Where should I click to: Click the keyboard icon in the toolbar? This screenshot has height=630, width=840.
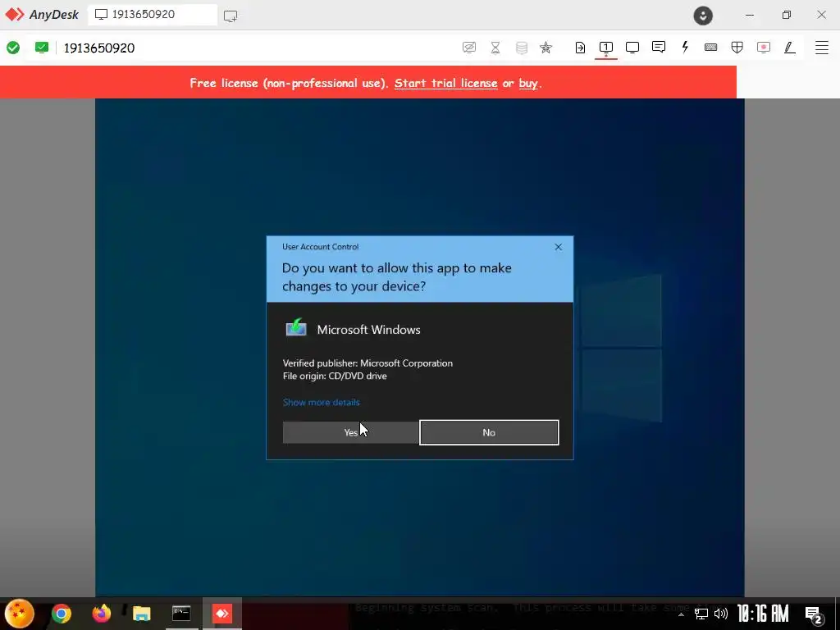click(711, 48)
